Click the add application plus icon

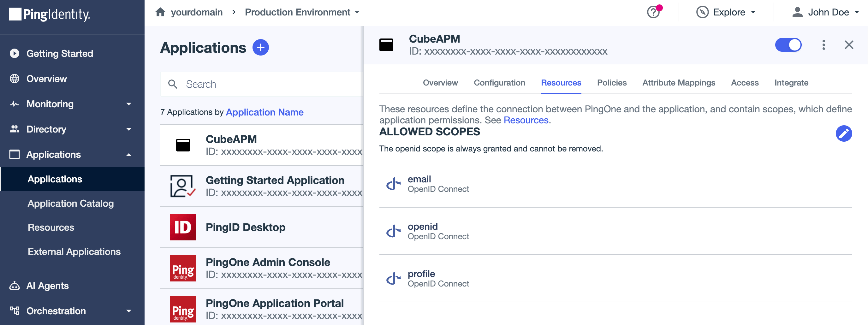tap(260, 47)
